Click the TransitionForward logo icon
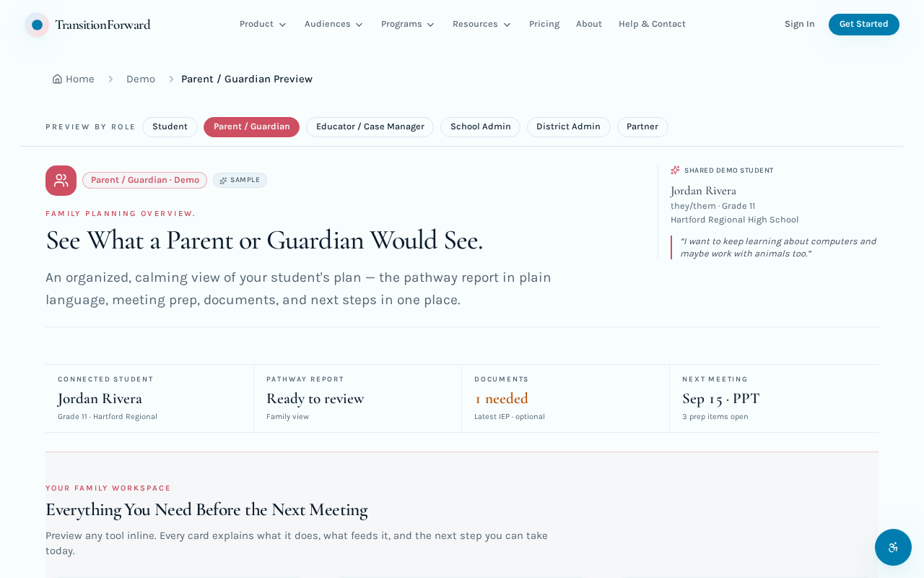The width and height of the screenshot is (924, 578). (37, 25)
